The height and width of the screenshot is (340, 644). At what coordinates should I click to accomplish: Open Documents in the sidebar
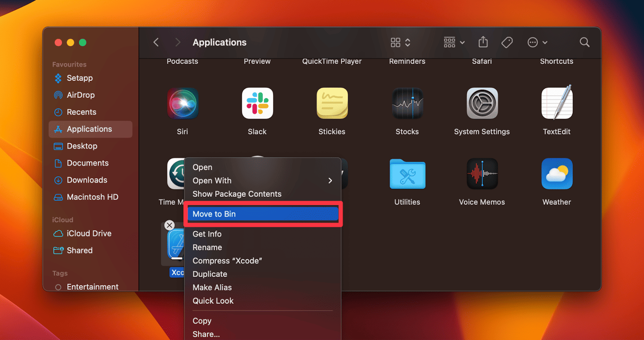coord(91,163)
